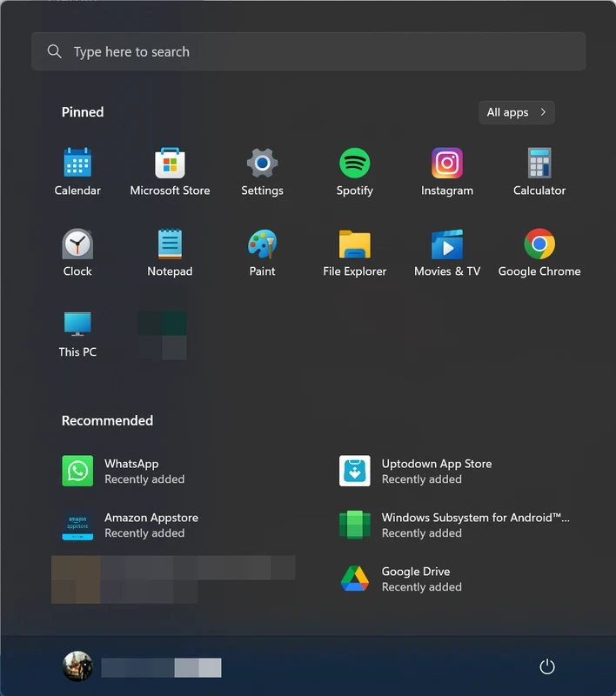Launch Microsoft Store from pinned apps
This screenshot has height=696, width=616.
tap(170, 164)
